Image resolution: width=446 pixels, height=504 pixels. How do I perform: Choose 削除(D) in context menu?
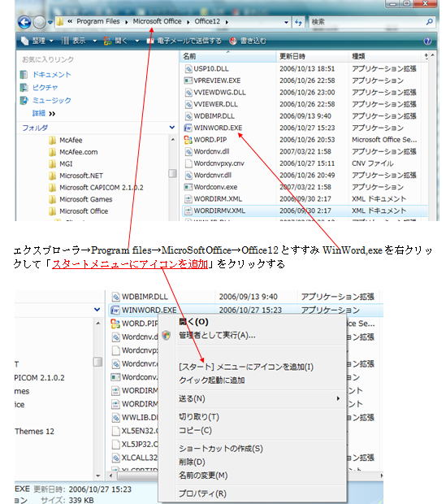pos(192,462)
